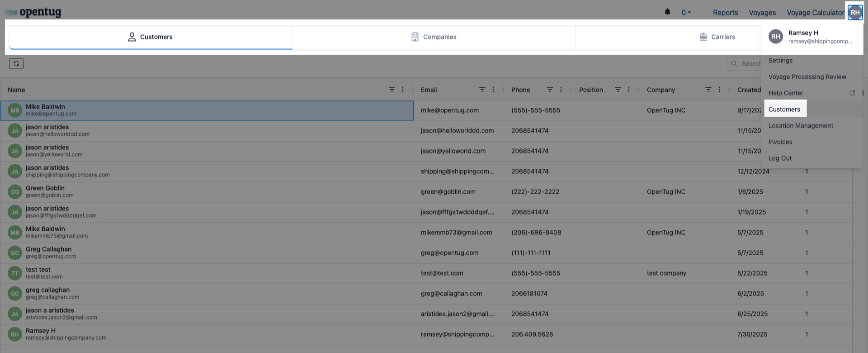Click the Phone column filter icon
The width and height of the screenshot is (868, 353).
(550, 90)
